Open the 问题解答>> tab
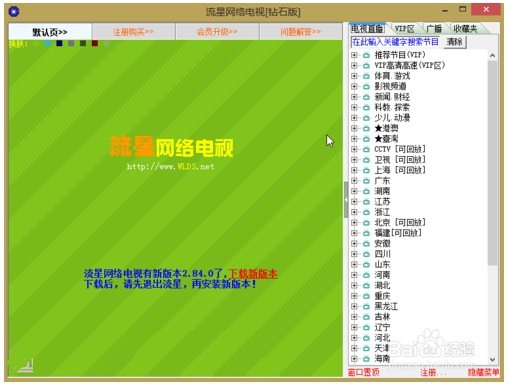Viewport: 509px width, 386px height. pyautogui.click(x=300, y=32)
